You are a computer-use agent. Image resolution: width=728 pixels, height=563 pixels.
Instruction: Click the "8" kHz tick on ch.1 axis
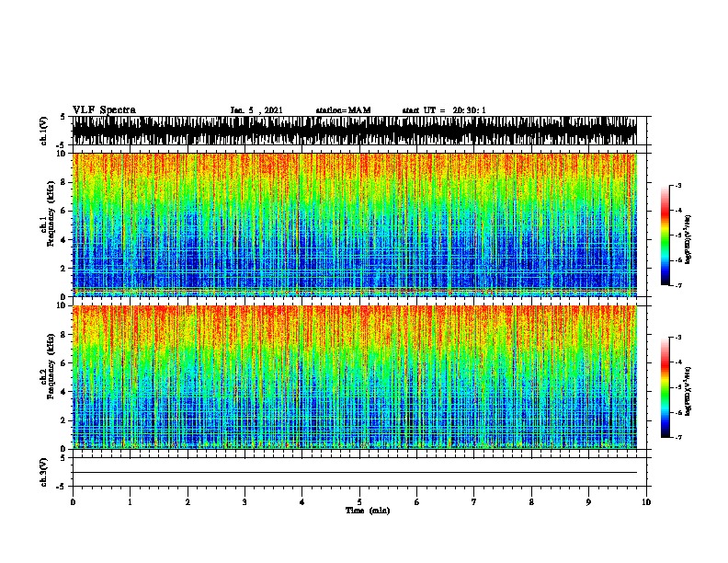point(64,182)
